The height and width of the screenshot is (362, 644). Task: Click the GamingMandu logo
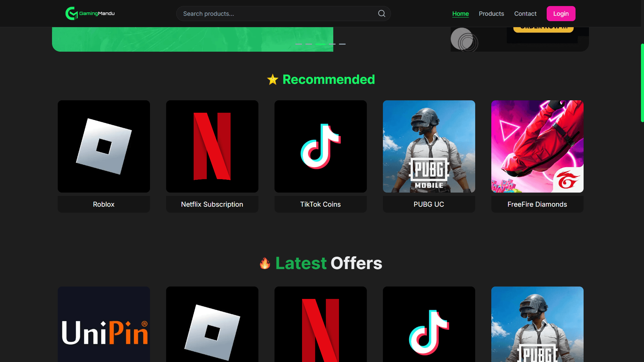pyautogui.click(x=90, y=13)
